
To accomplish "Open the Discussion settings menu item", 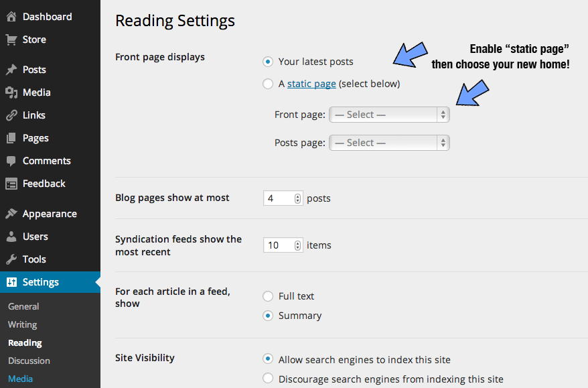I will (x=28, y=361).
